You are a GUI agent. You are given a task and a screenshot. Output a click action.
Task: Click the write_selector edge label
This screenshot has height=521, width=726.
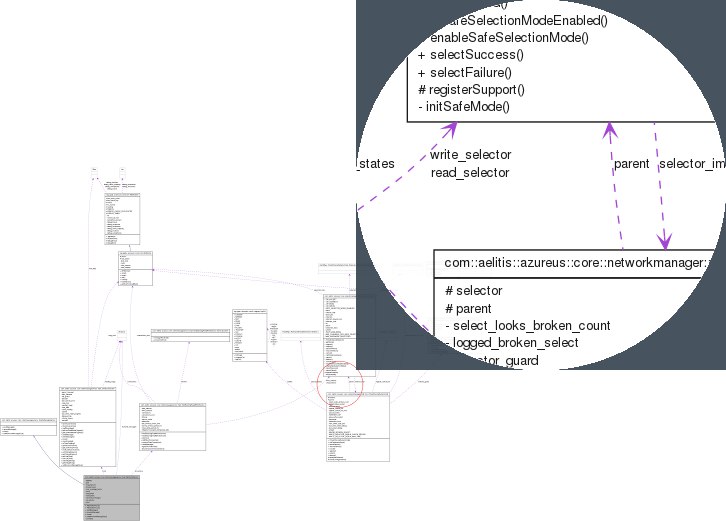tap(470, 155)
